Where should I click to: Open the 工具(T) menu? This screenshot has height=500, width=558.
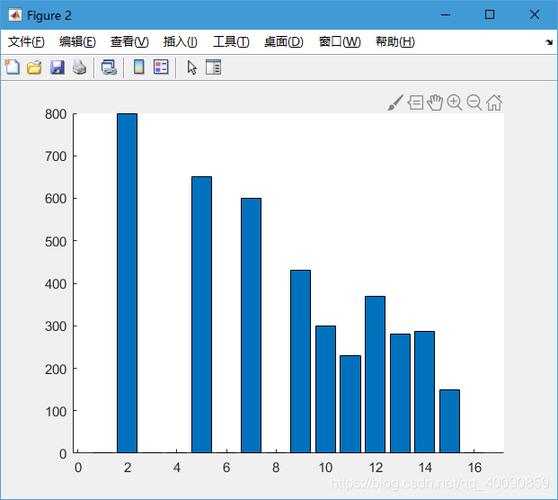tap(231, 42)
